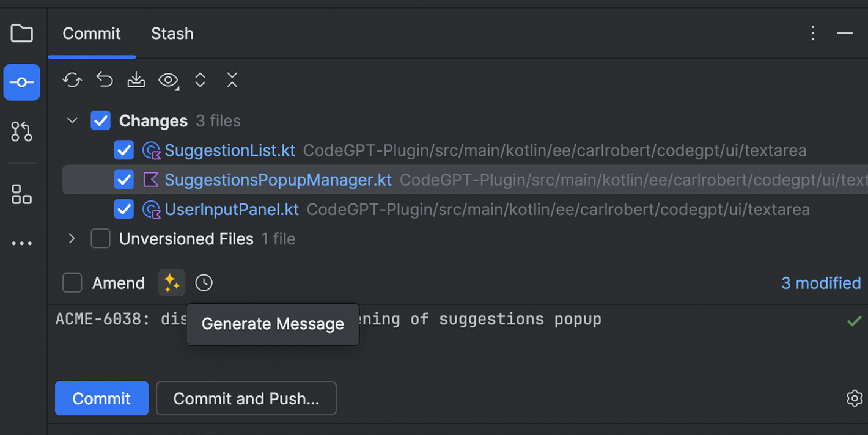Viewport: 868px width, 435px height.
Task: Click the Rollback arrow icon
Action: [x=105, y=80]
